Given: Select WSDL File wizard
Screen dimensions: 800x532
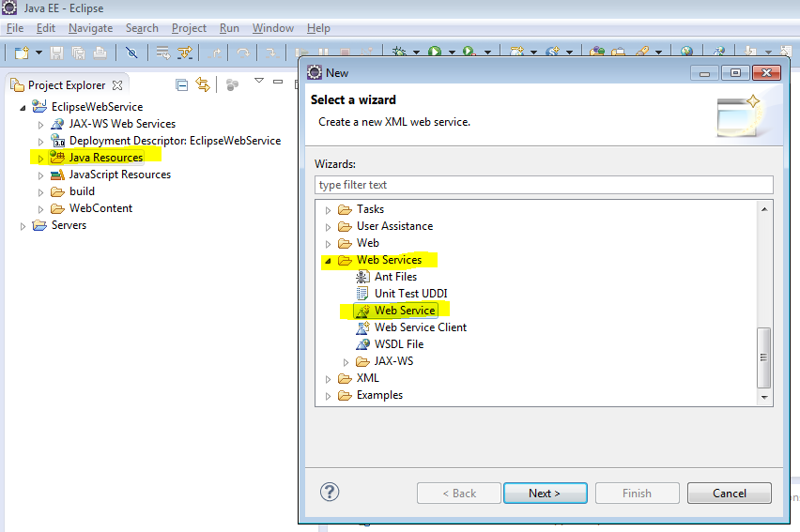Looking at the screenshot, I should point(390,343).
